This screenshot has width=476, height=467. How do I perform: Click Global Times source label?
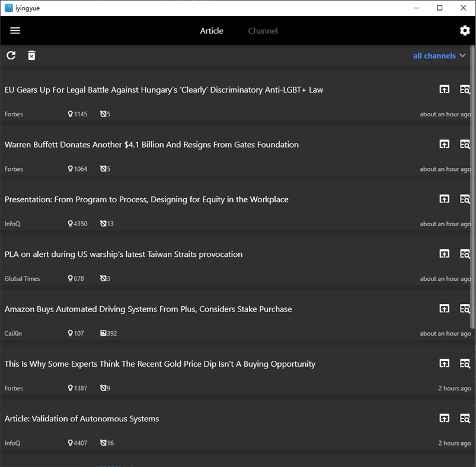coord(22,279)
